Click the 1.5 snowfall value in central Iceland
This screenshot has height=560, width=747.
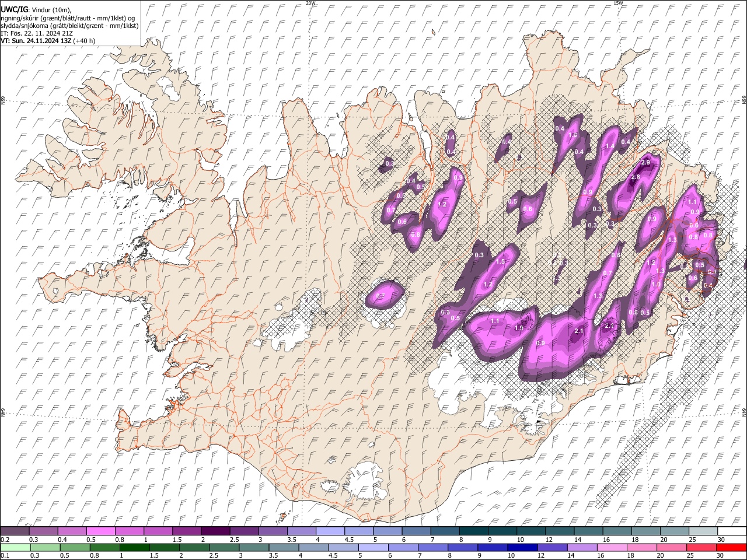pos(500,262)
